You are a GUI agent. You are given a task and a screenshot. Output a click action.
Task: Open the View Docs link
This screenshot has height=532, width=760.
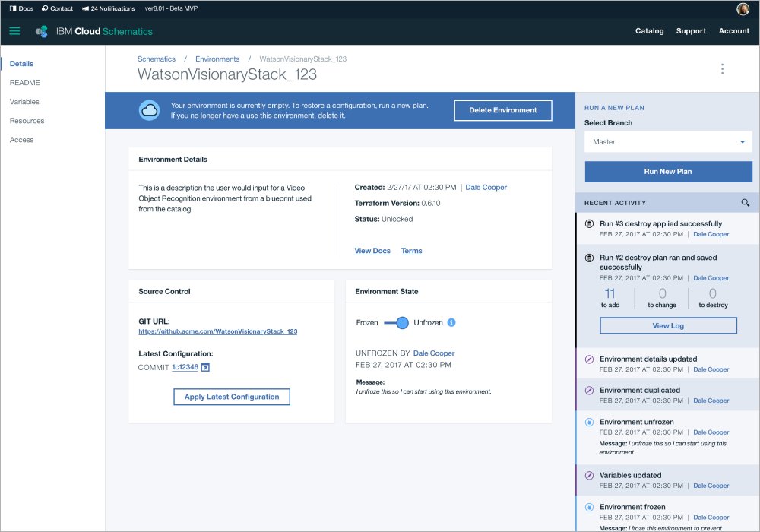(x=372, y=251)
